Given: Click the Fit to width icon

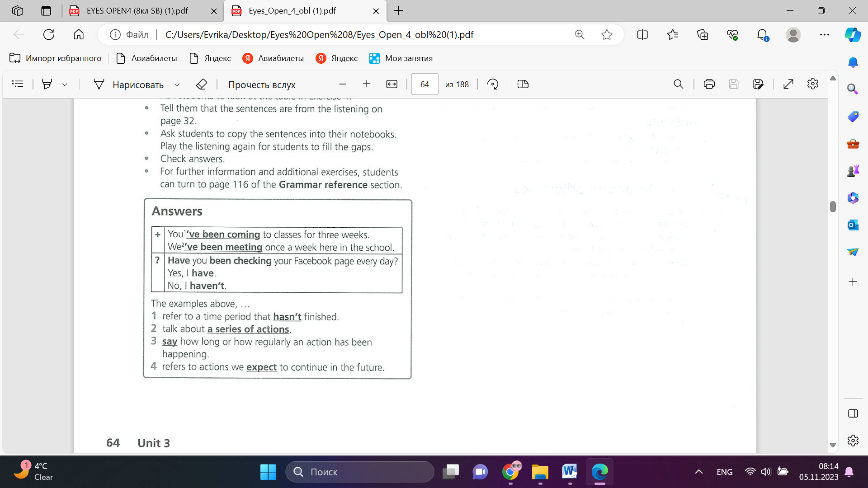Looking at the screenshot, I should [392, 84].
